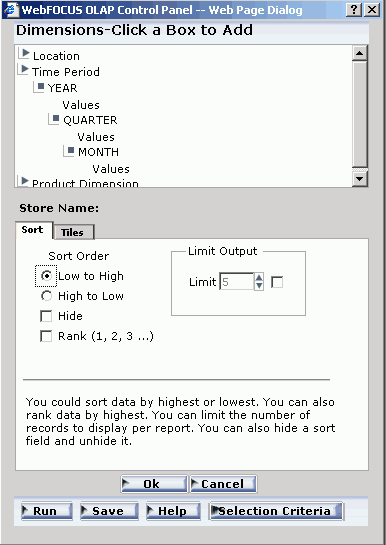The width and height of the screenshot is (386, 545).
Task: Enable the Hide checkbox
Action: pos(46,316)
